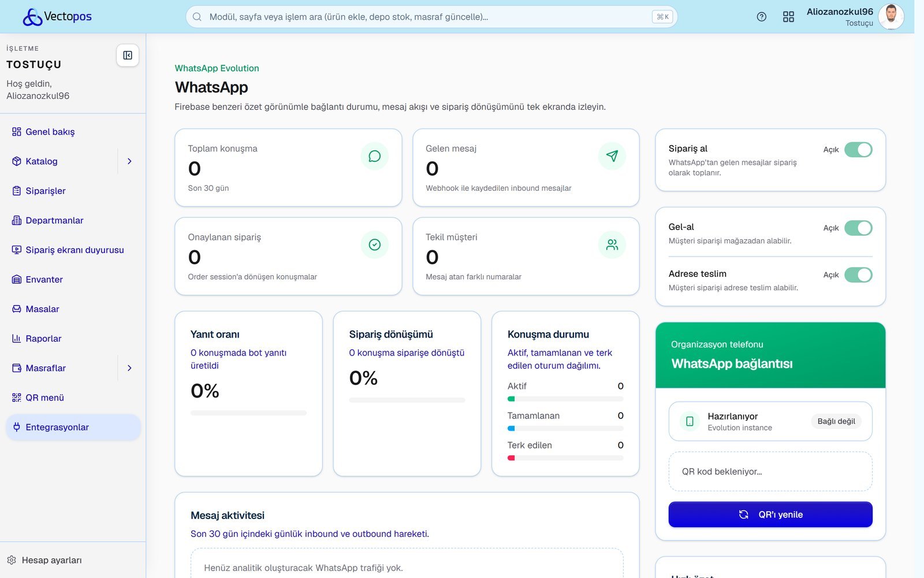Screen dimensions: 924x578
Task: Click the paper plane icon in Gelen mesaj
Action: click(612, 156)
